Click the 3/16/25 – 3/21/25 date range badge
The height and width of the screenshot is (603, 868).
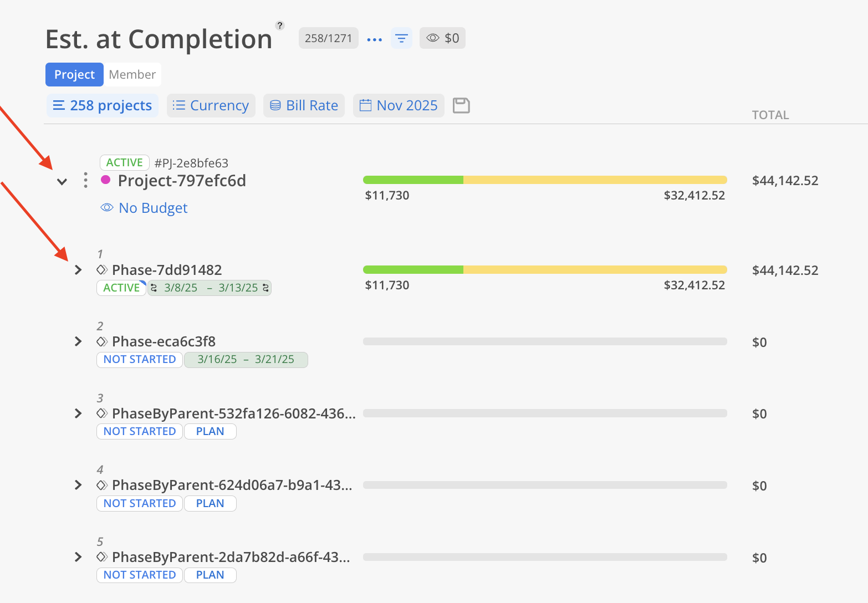click(x=246, y=360)
